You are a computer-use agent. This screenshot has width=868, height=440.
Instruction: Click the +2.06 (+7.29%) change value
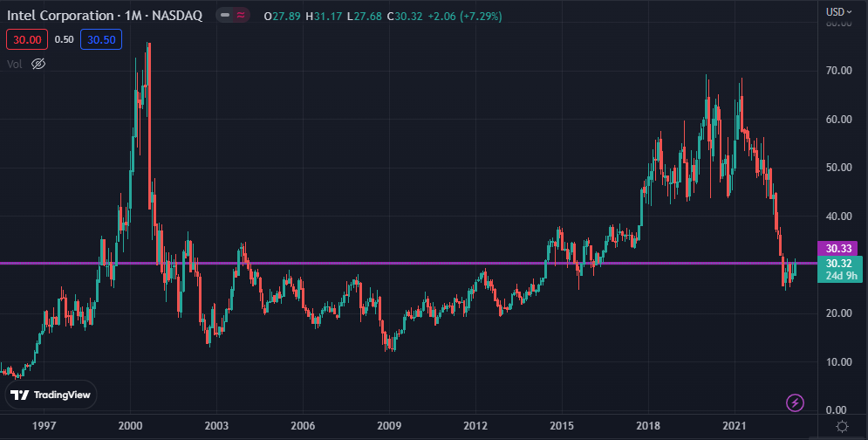tap(464, 16)
